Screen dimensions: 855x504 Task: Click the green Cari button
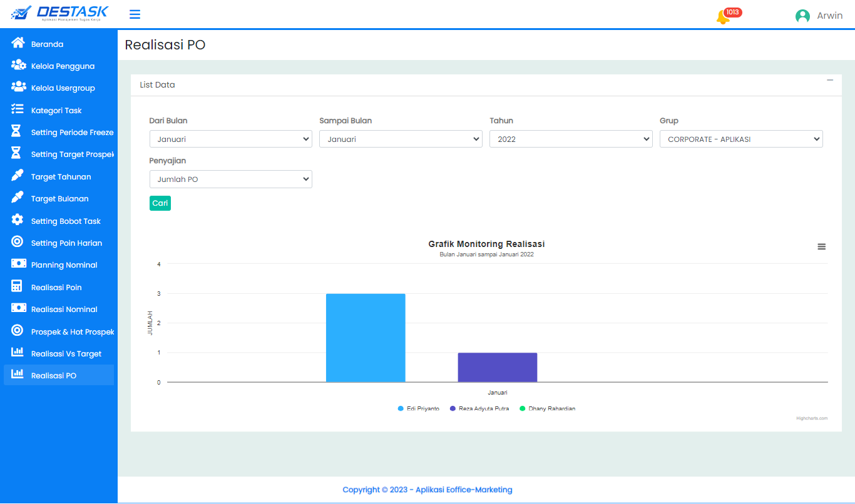(160, 203)
